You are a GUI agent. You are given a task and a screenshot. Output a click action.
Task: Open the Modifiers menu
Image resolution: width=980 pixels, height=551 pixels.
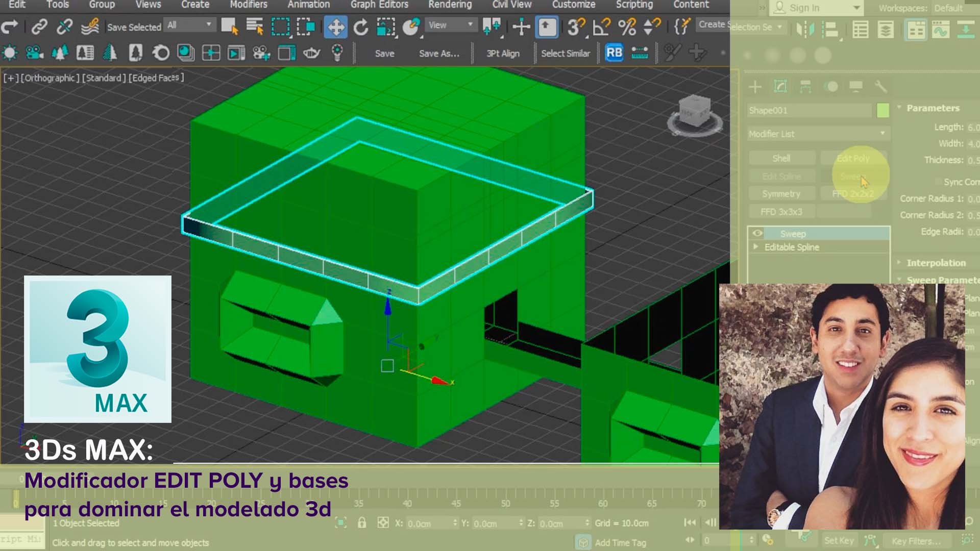click(248, 5)
